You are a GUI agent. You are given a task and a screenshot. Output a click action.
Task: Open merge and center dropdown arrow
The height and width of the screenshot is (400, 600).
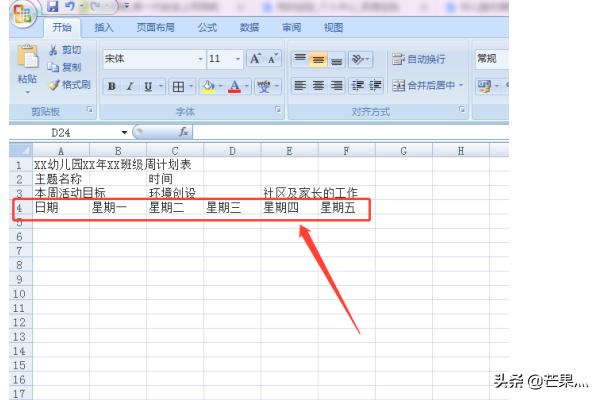[461, 85]
